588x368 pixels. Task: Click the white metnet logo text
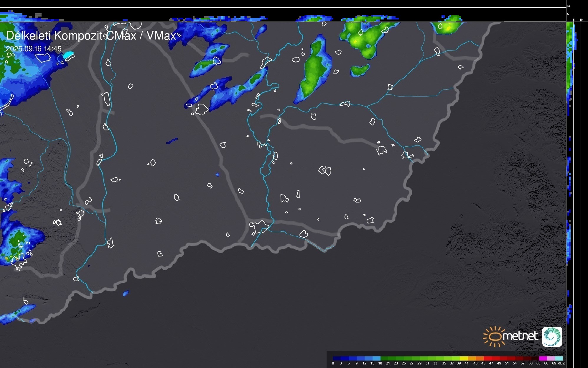pos(520,336)
